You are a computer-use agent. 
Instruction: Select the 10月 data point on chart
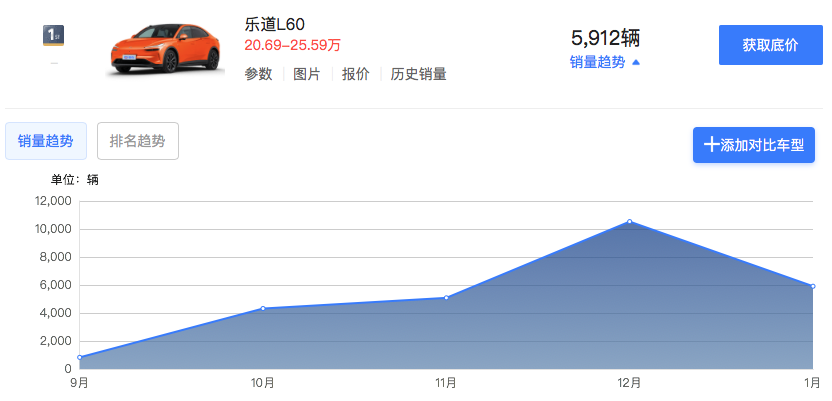(x=263, y=308)
